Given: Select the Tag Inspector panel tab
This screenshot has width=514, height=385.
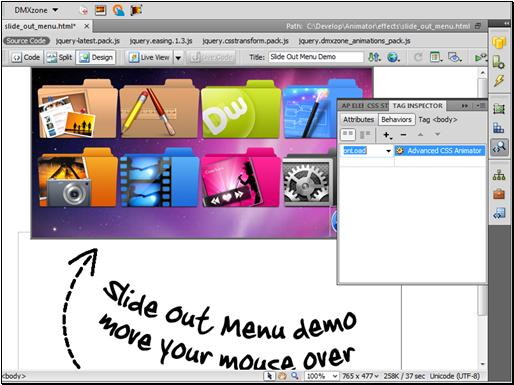Looking at the screenshot, I should [417, 106].
